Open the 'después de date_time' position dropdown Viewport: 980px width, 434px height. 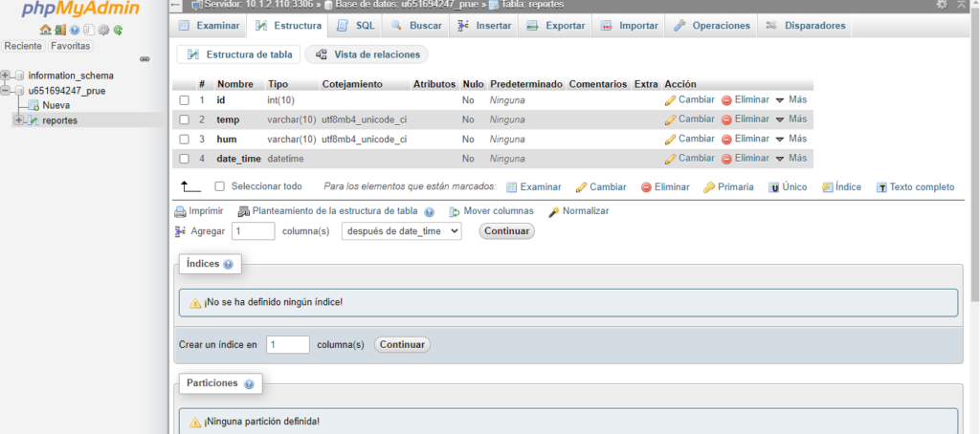click(401, 231)
